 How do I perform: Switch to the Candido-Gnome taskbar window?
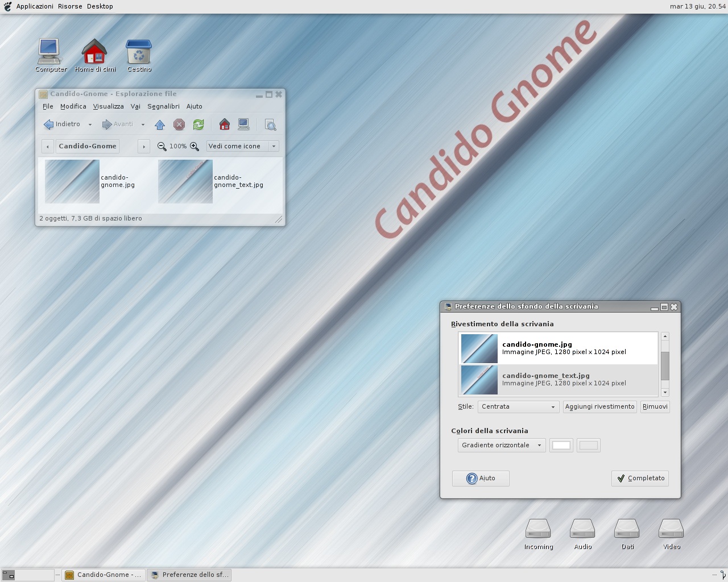104,575
